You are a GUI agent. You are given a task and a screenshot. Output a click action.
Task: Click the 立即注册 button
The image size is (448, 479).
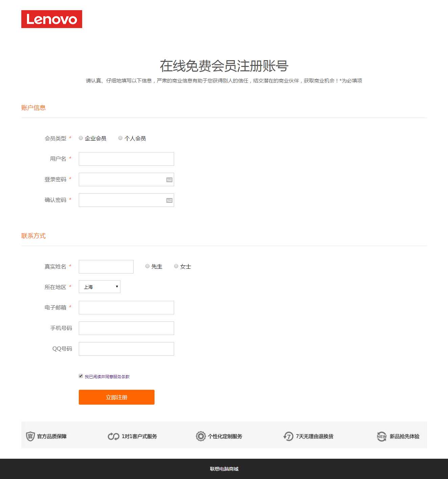117,397
